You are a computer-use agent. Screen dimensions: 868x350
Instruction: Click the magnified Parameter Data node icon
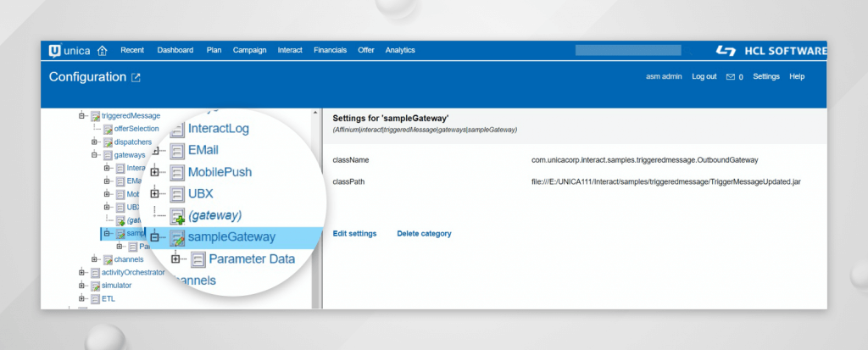coord(198,258)
